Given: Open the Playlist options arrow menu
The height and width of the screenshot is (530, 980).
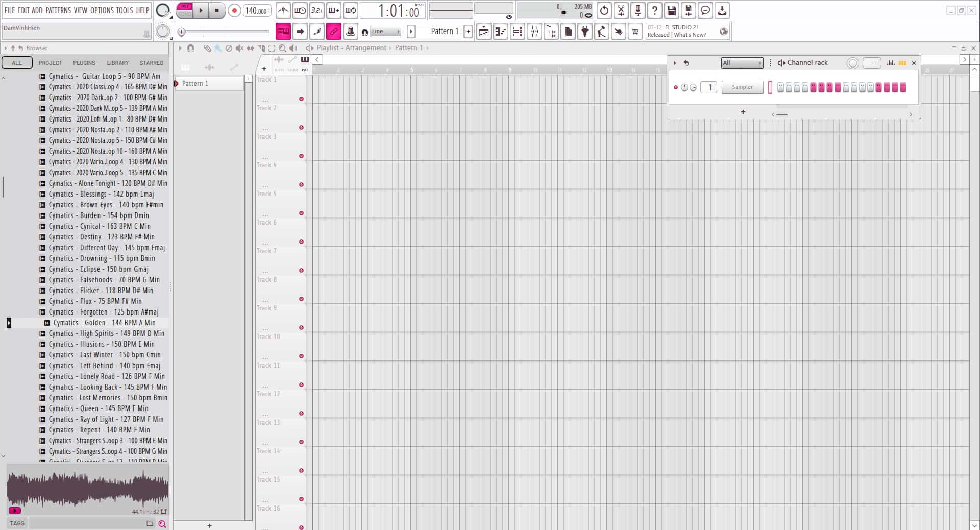Looking at the screenshot, I should [x=180, y=48].
